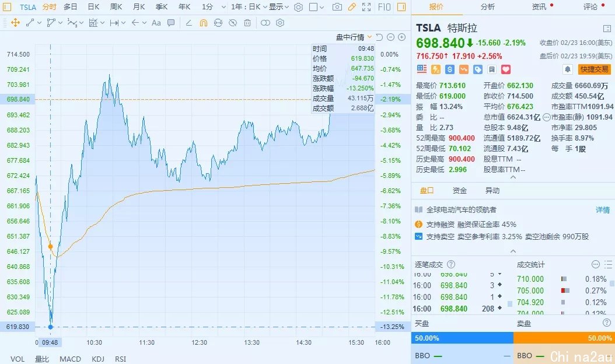Expand wave tool options arrow
The width and height of the screenshot is (615, 364).
point(81,23)
